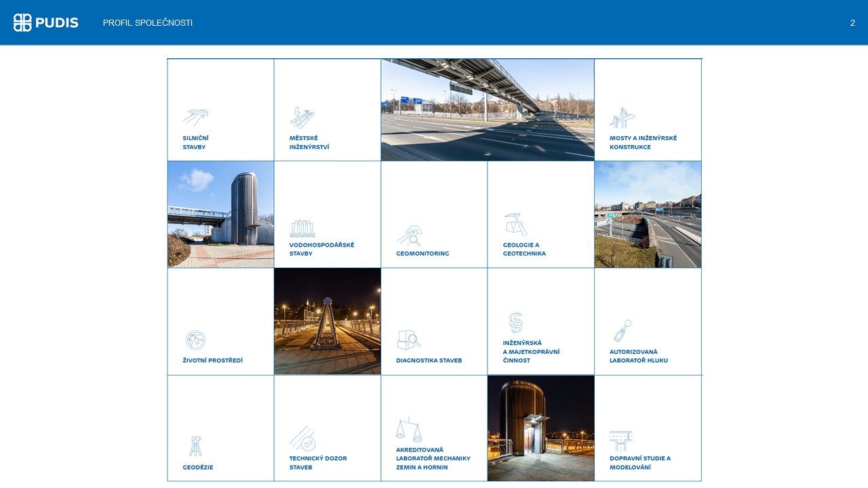The height and width of the screenshot is (488, 868).
Task: Click the Městské inženýrství label
Action: point(309,142)
